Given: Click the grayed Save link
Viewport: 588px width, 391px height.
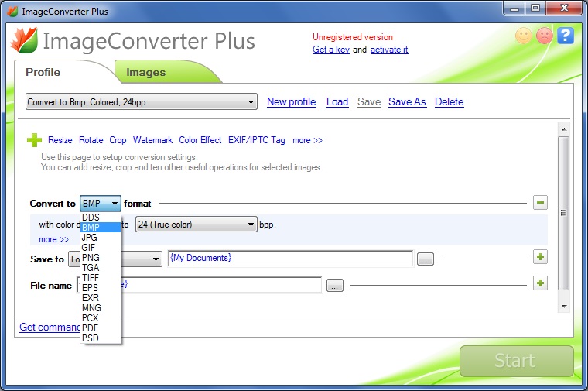Looking at the screenshot, I should pyautogui.click(x=369, y=101).
